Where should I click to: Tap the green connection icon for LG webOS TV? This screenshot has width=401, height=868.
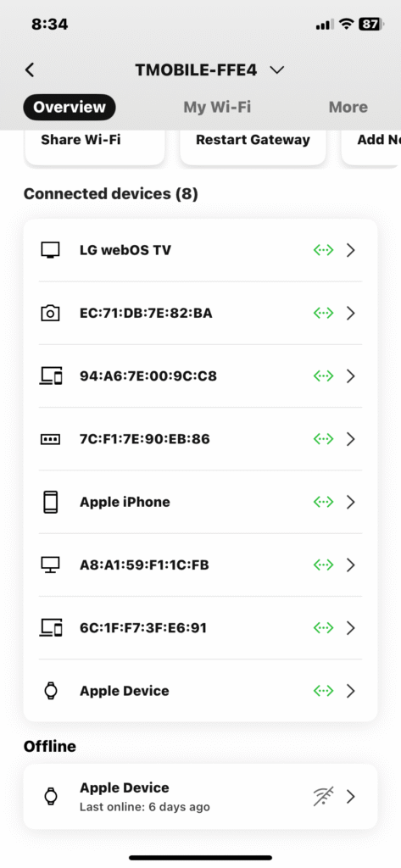324,250
